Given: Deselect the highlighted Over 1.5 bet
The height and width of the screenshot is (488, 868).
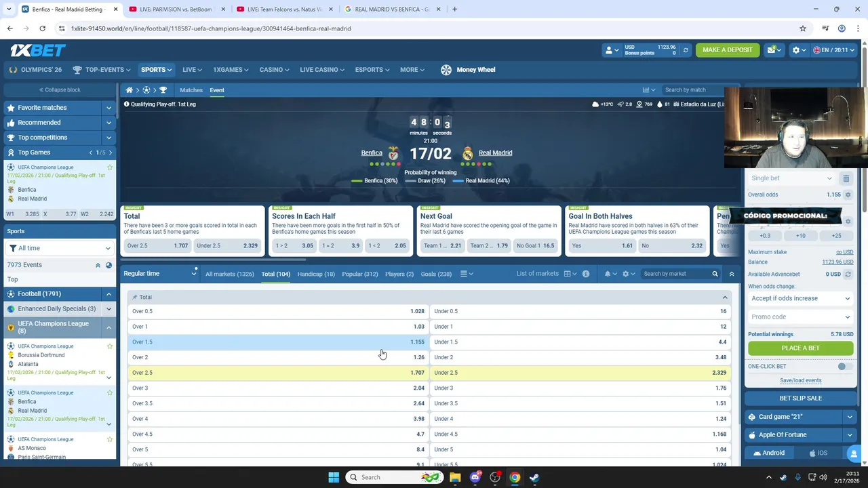Looking at the screenshot, I should pos(278,342).
